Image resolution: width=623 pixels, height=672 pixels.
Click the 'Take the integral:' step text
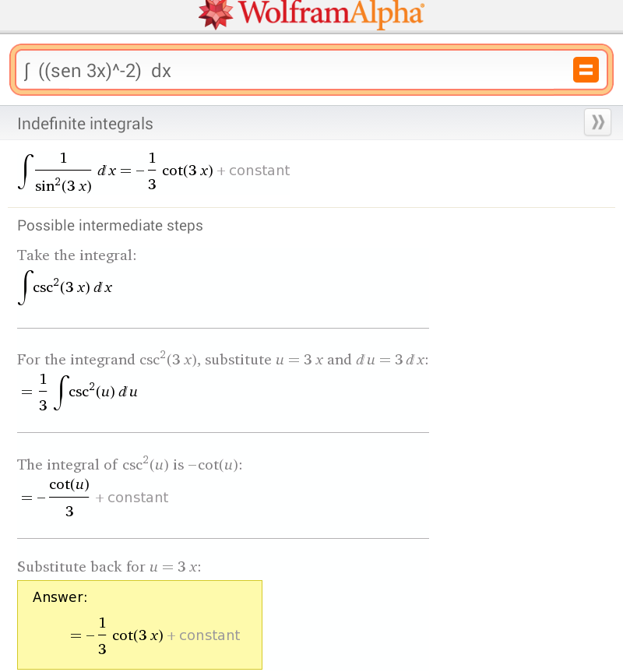click(x=76, y=255)
